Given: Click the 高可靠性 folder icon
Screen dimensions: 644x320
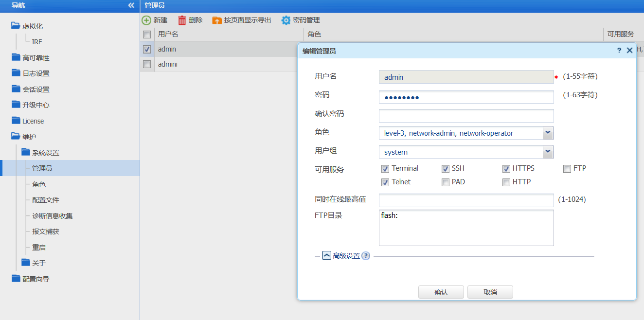Looking at the screenshot, I should pos(16,57).
